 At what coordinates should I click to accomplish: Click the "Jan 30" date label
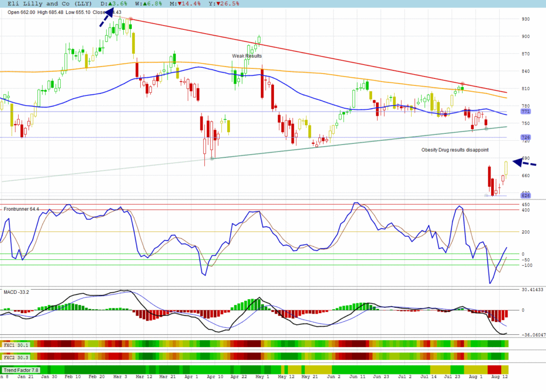click(x=49, y=377)
